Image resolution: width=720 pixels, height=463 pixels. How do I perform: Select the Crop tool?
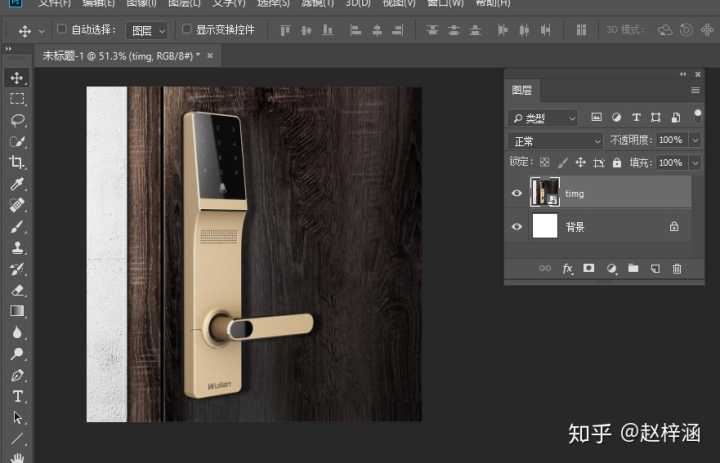click(17, 163)
